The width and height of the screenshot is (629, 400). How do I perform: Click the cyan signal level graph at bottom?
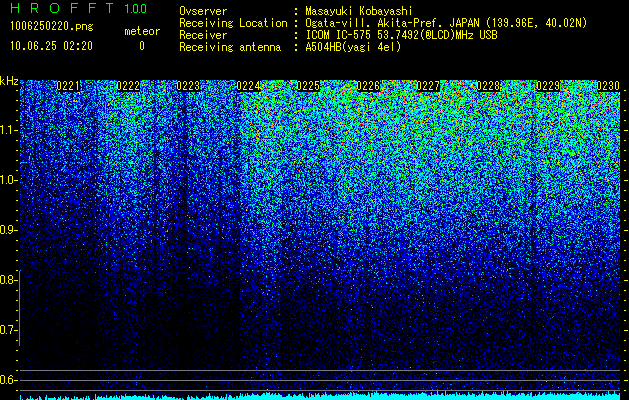pyautogui.click(x=320, y=396)
